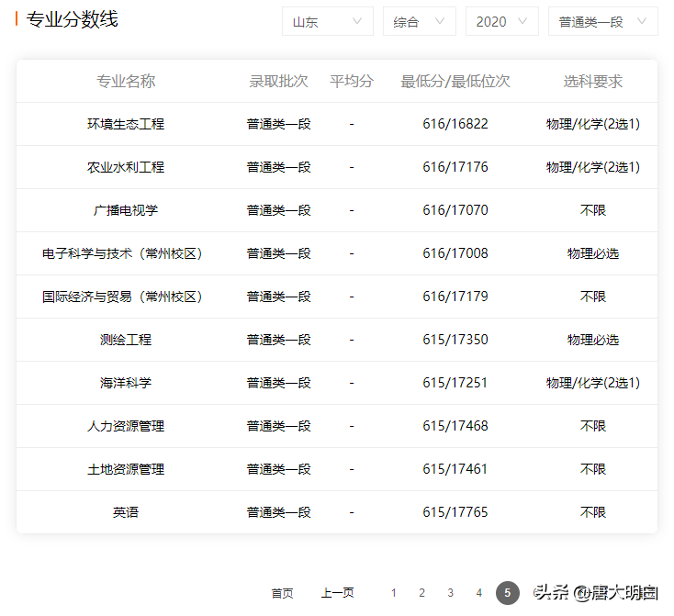Screen dimensions: 674x616
Task: Click score cell 616/17179
Action: coord(455,297)
